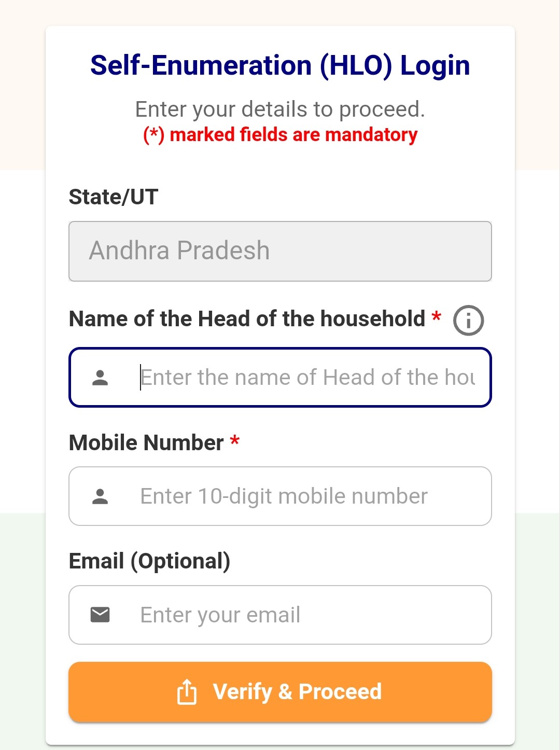Click the info icon beside household head label
The height and width of the screenshot is (750, 560).
coord(468,321)
